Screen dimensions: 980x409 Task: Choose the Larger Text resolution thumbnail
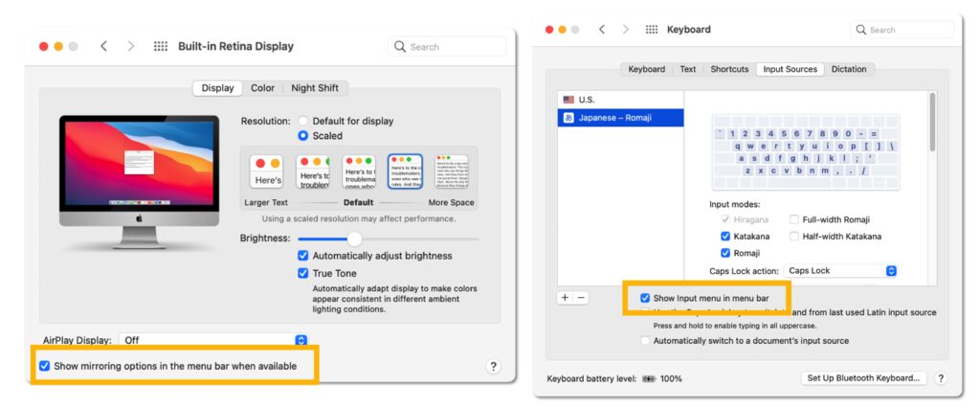[267, 172]
